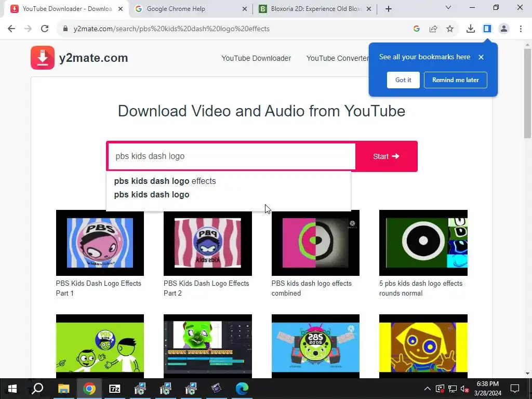Screen dimensions: 532x399
Task: Close the Bloxoria 2D tab
Action: (x=369, y=9)
